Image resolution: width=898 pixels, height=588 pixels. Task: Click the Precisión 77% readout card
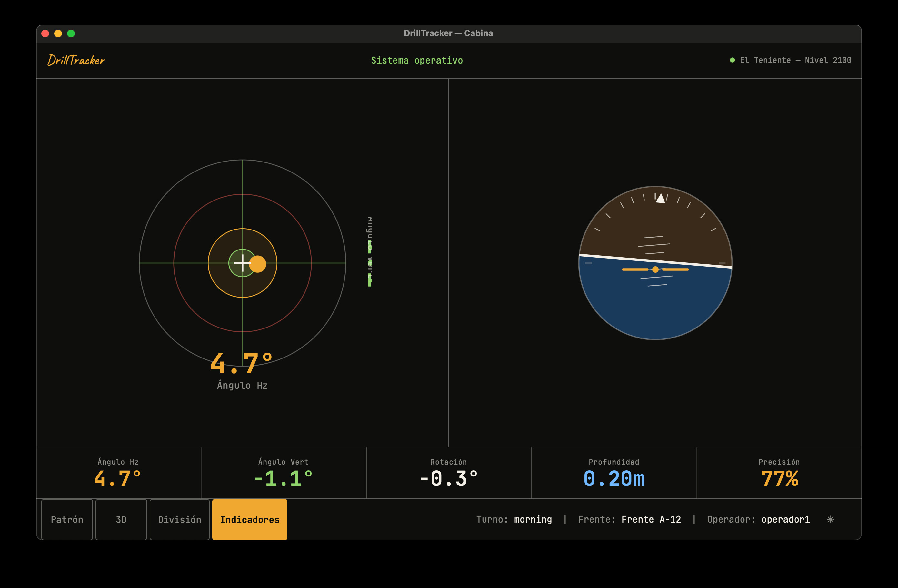click(x=779, y=473)
